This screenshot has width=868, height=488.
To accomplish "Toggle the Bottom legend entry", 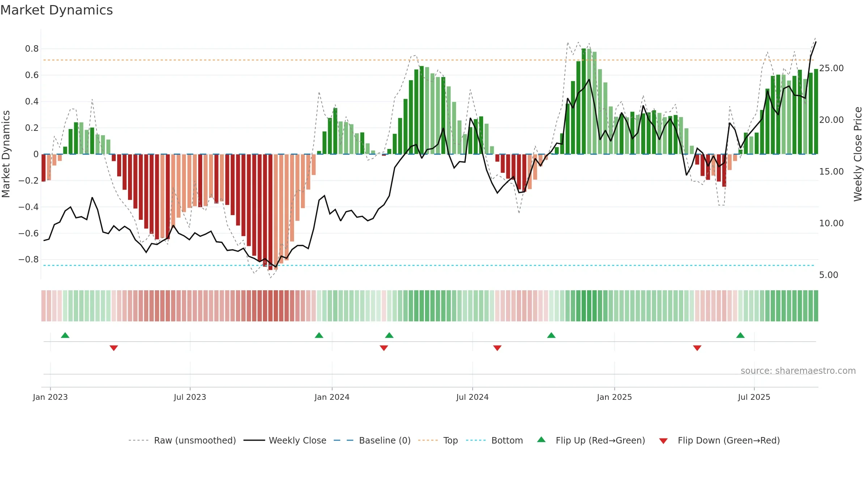I will pos(494,440).
